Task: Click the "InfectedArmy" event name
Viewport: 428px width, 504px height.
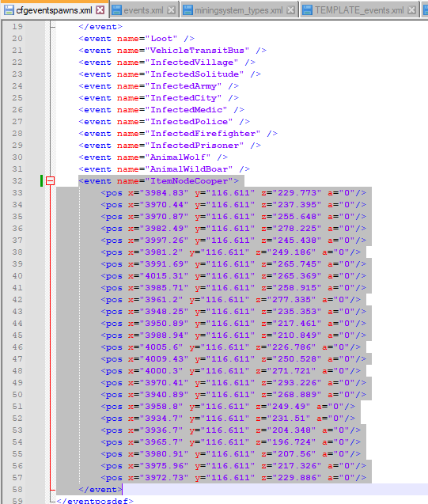Action: click(184, 86)
